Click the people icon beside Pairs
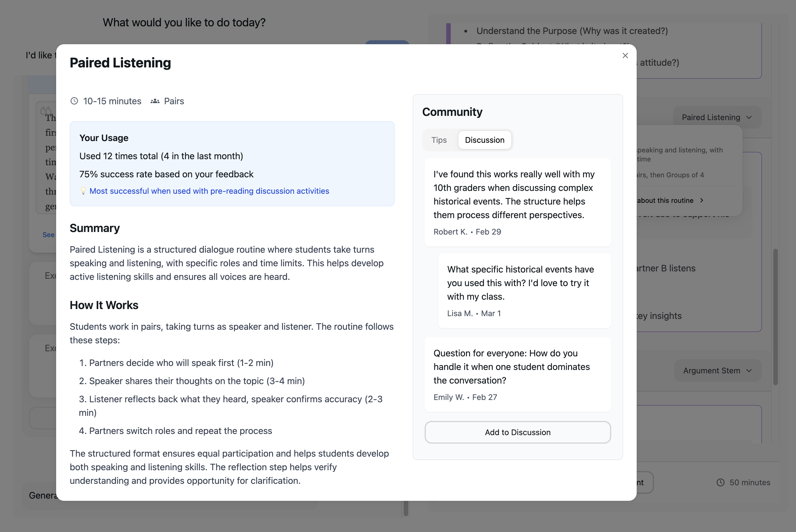 [x=155, y=101]
